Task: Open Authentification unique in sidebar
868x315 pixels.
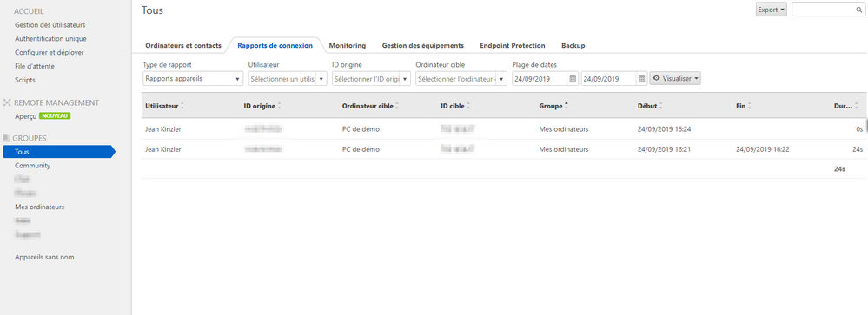Action: pos(51,39)
